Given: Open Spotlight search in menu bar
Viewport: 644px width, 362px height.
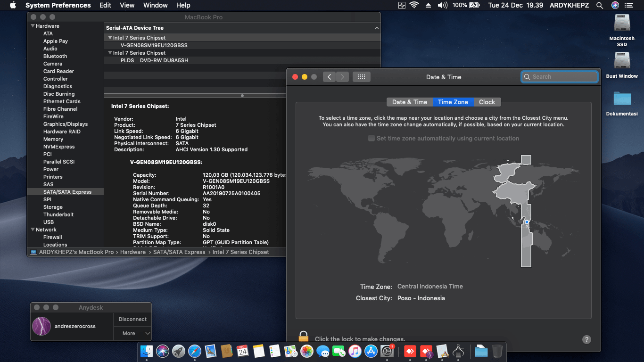Looking at the screenshot, I should [600, 5].
